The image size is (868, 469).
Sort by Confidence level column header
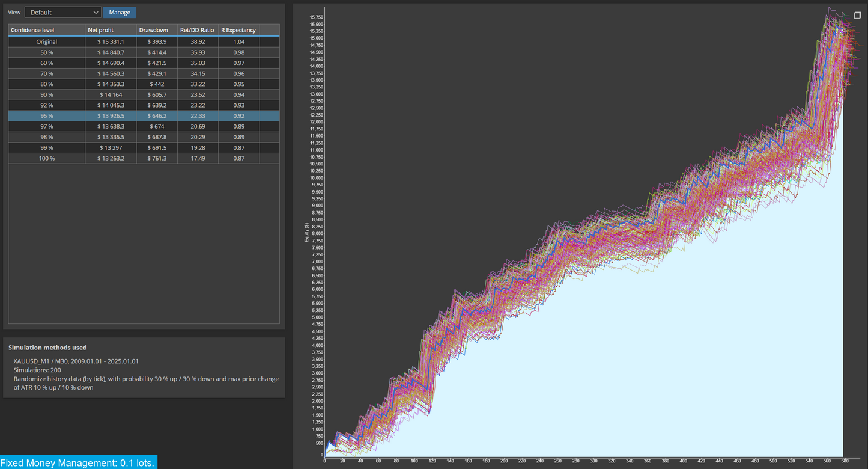pyautogui.click(x=47, y=30)
